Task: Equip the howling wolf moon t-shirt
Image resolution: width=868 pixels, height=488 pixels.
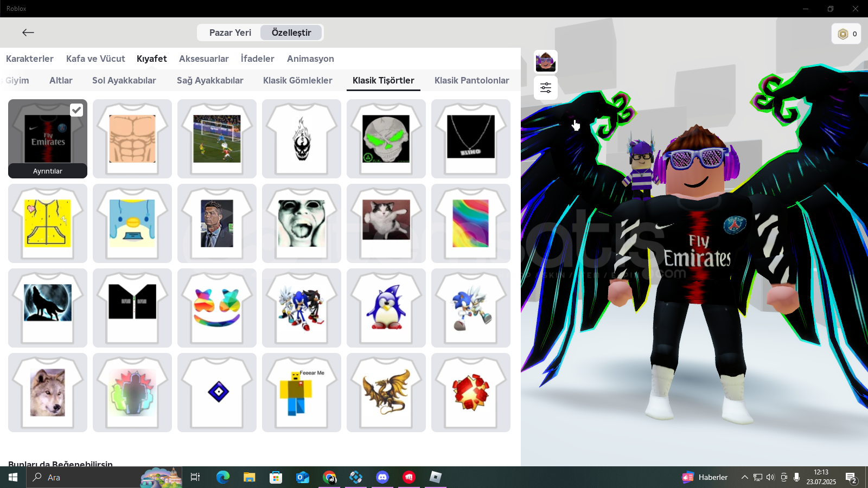Action: [48, 308]
